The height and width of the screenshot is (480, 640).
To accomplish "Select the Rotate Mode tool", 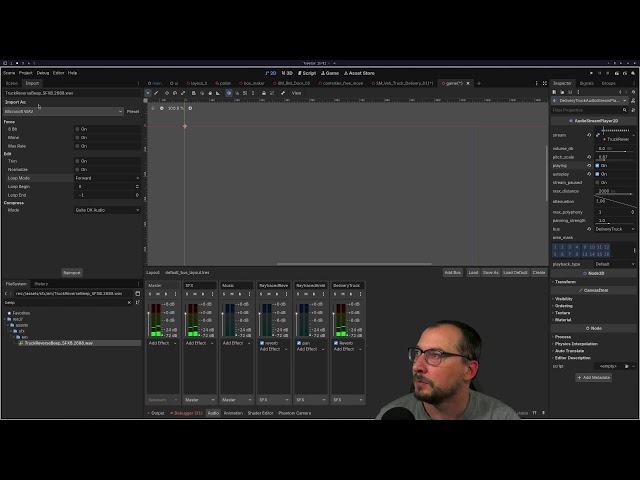I will click(175, 93).
